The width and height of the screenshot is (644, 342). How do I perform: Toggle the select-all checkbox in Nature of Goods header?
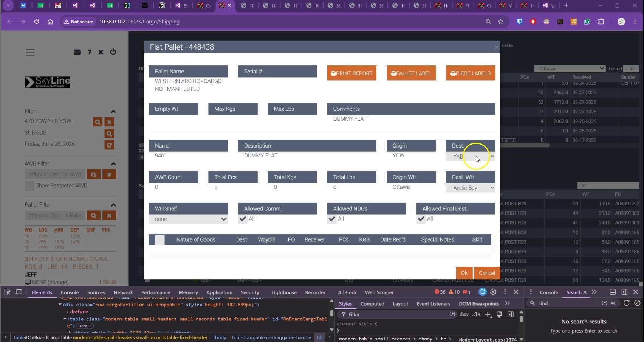click(x=160, y=240)
